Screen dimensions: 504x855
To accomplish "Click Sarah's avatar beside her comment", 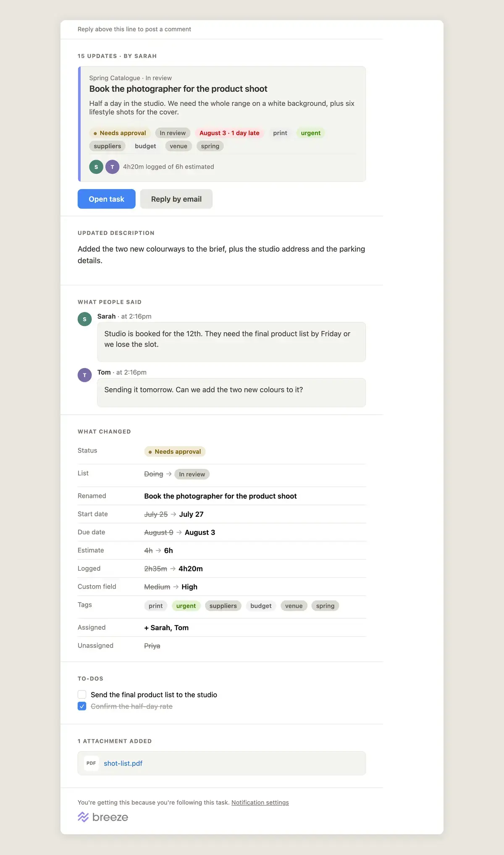I will click(x=84, y=319).
